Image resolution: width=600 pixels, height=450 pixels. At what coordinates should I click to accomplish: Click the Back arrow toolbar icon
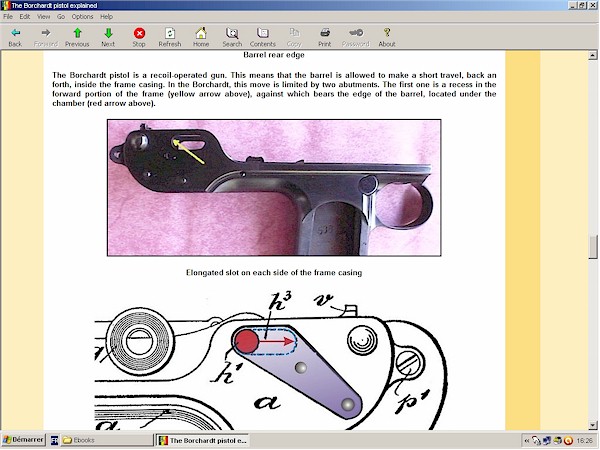tap(15, 33)
